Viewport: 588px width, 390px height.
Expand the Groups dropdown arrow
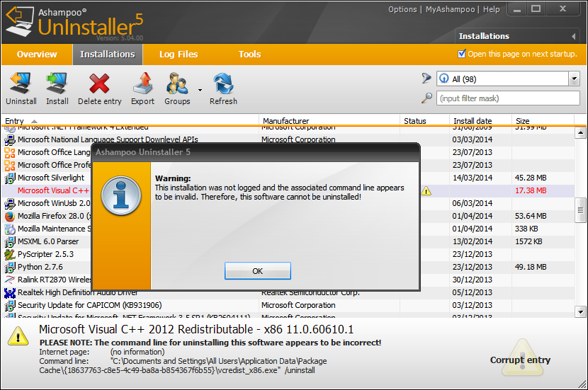(200, 90)
